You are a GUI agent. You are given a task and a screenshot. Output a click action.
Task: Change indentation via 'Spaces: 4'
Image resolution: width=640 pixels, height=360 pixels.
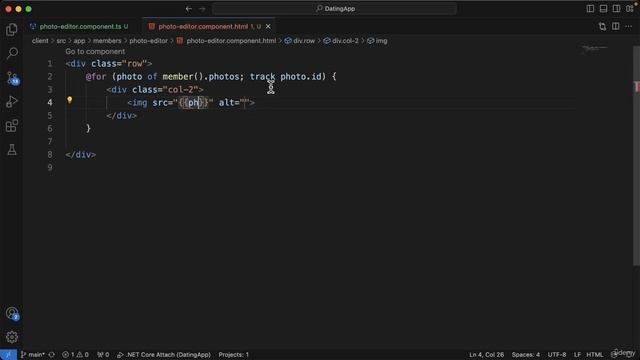click(x=526, y=355)
